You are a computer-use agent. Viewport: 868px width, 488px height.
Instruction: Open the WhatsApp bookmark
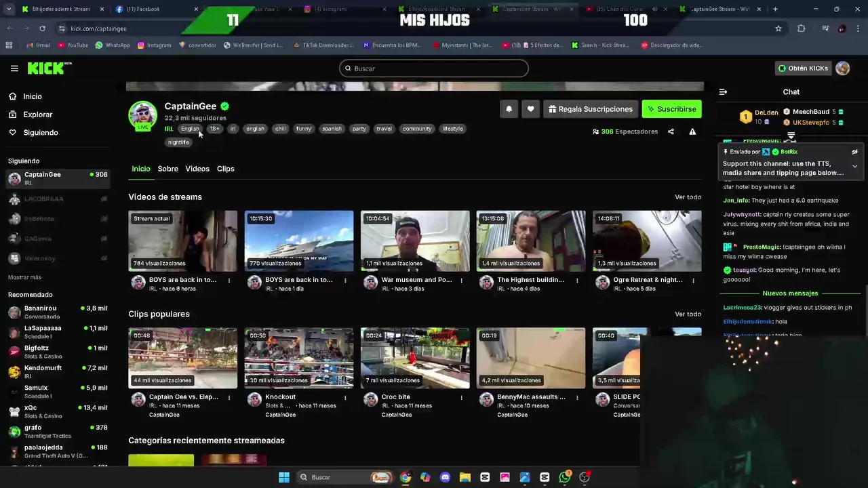tap(113, 45)
